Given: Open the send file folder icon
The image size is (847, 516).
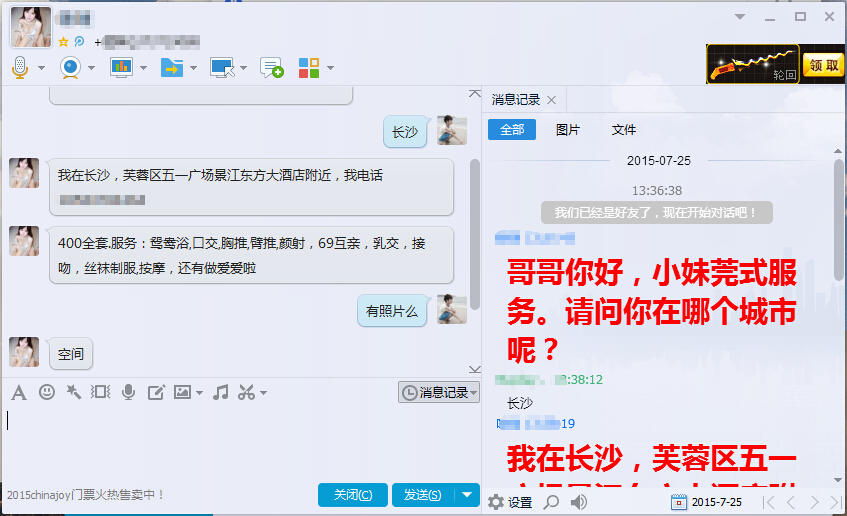Looking at the screenshot, I should click(x=172, y=68).
